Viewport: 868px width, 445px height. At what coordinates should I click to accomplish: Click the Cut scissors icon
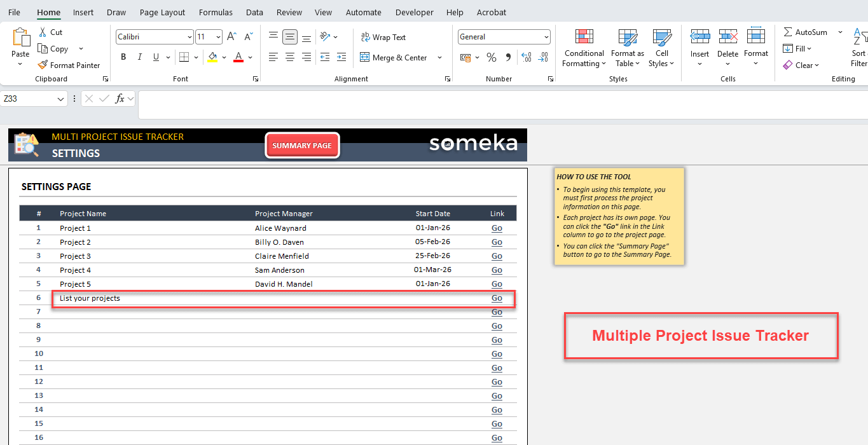pos(43,32)
